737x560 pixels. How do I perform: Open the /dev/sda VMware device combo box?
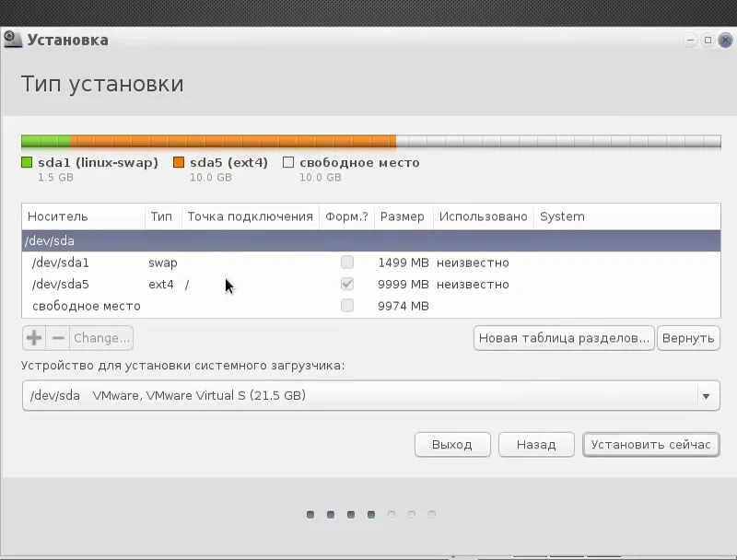(x=371, y=395)
